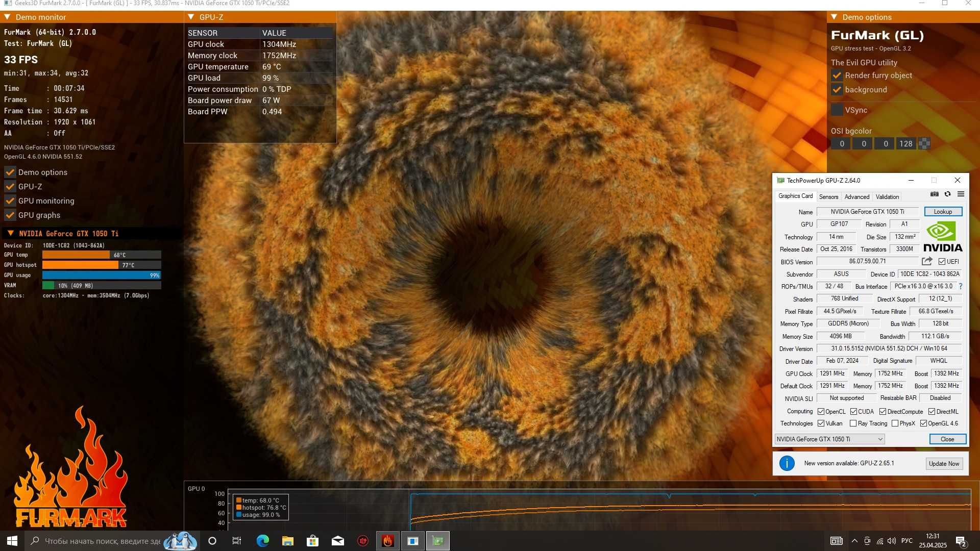
Task: Click the GPU-Z Name field value
Action: [x=867, y=212]
